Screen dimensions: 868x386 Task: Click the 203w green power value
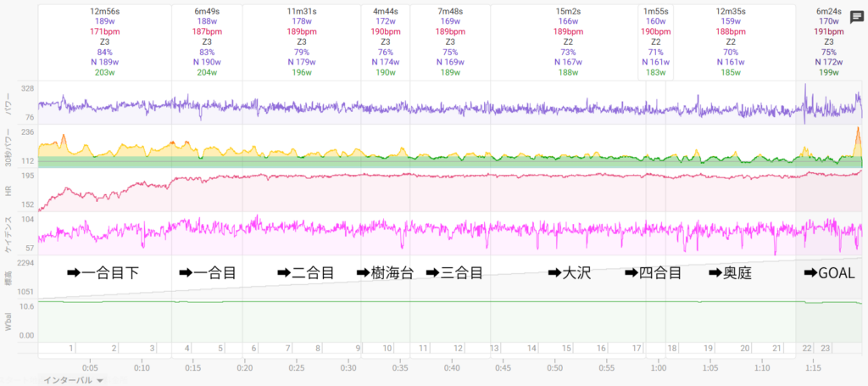104,73
